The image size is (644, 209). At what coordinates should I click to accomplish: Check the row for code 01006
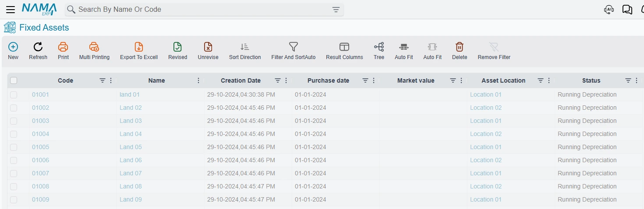pos(14,160)
